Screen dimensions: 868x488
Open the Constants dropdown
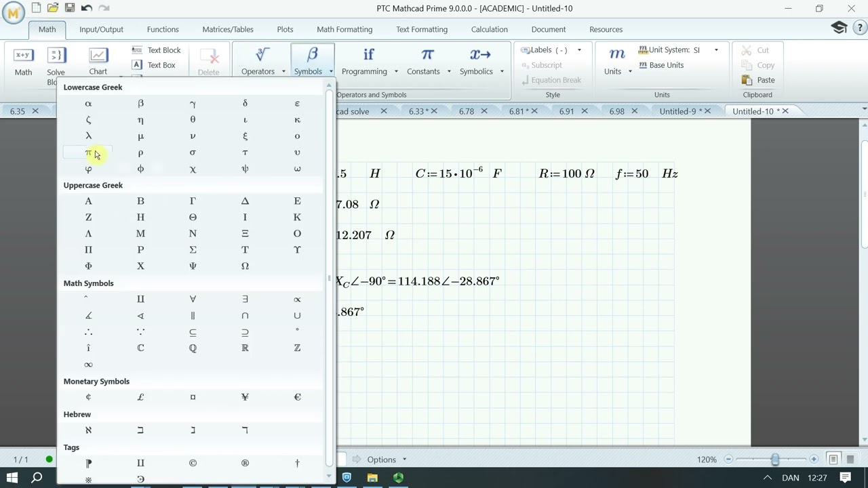(428, 61)
